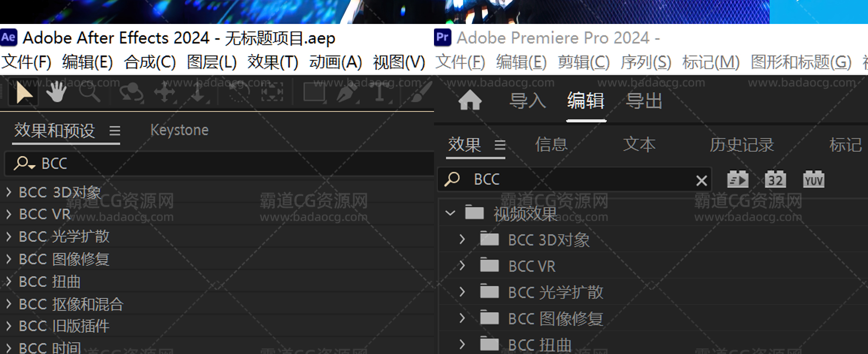The width and height of the screenshot is (868, 354).
Task: Select the Pen tool in After Effects
Action: point(347,93)
